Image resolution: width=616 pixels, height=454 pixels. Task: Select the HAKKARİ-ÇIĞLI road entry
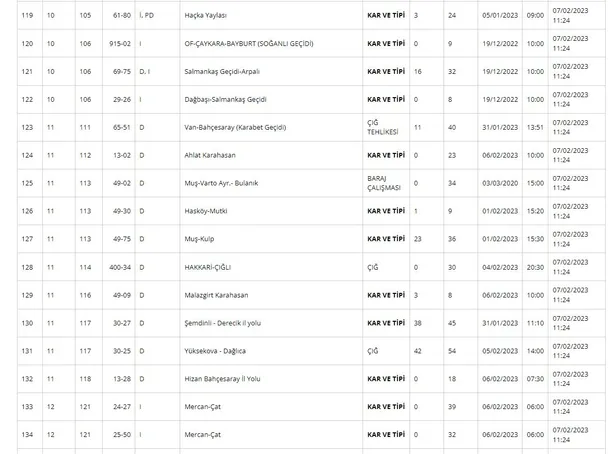point(210,267)
